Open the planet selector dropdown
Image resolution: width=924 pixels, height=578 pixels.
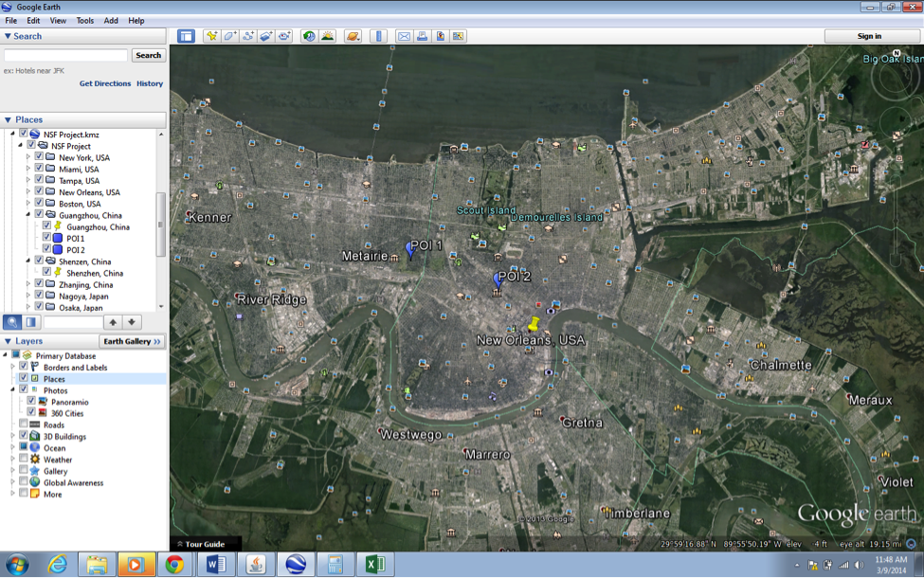pos(352,36)
